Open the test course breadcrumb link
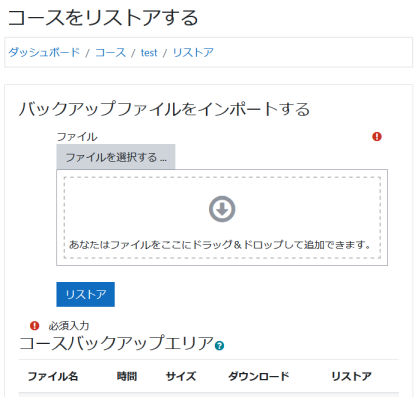 149,53
